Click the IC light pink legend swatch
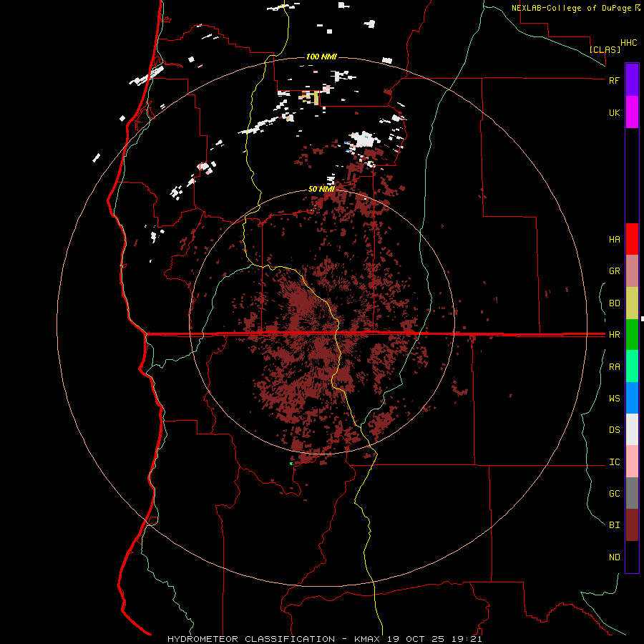This screenshot has height=644, width=644. click(632, 462)
